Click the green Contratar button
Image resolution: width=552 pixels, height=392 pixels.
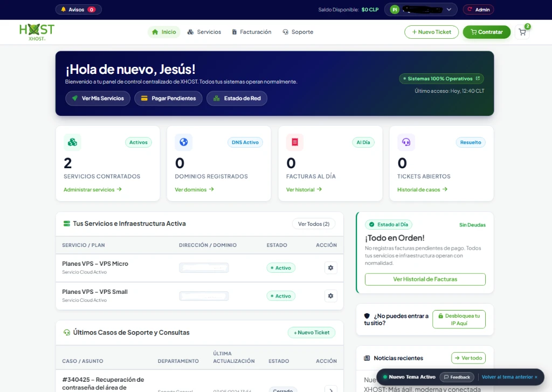coord(487,32)
